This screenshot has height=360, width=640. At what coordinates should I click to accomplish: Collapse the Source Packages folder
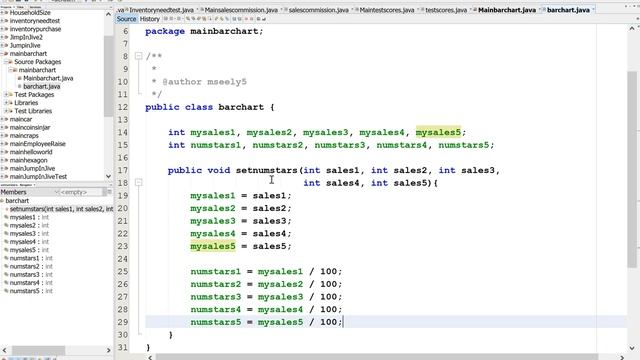click(6, 62)
